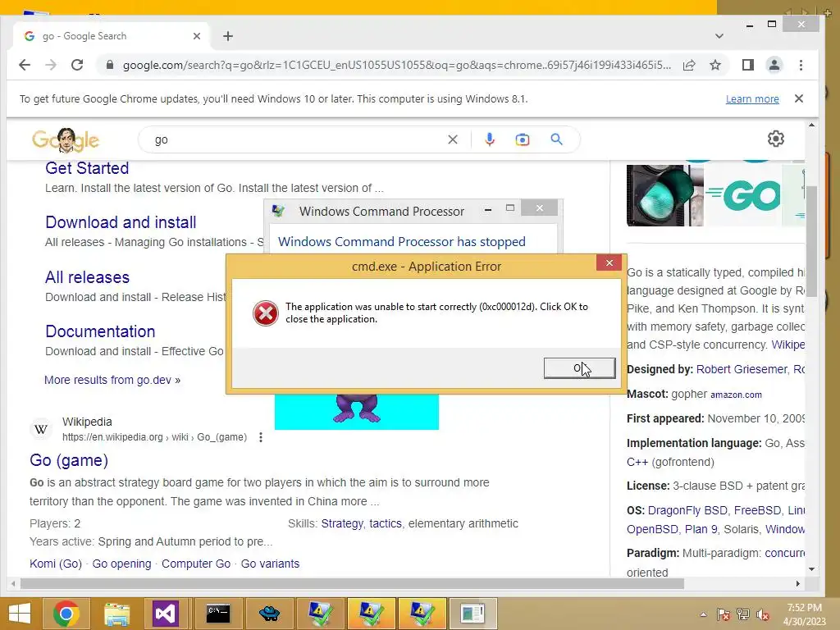Click the blue magnifier search icon
This screenshot has height=630, width=840.
coord(557,139)
